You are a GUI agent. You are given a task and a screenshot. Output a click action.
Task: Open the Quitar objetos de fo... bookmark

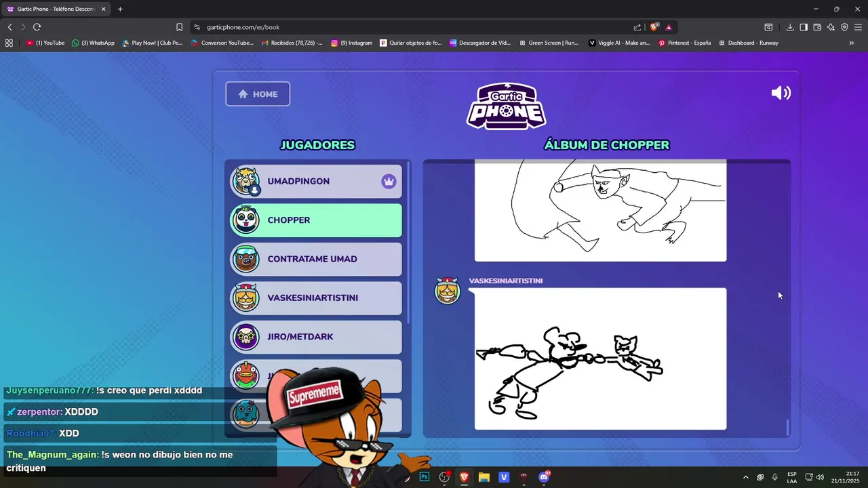coord(411,43)
